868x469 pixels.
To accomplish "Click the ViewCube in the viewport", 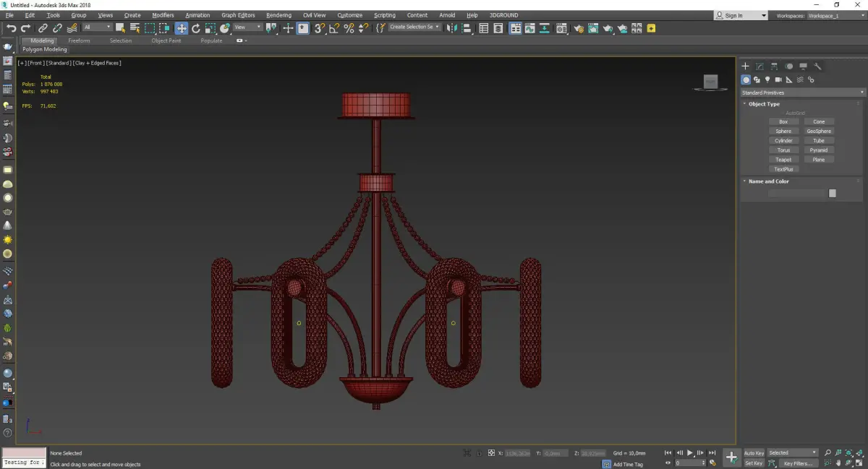I will click(710, 82).
